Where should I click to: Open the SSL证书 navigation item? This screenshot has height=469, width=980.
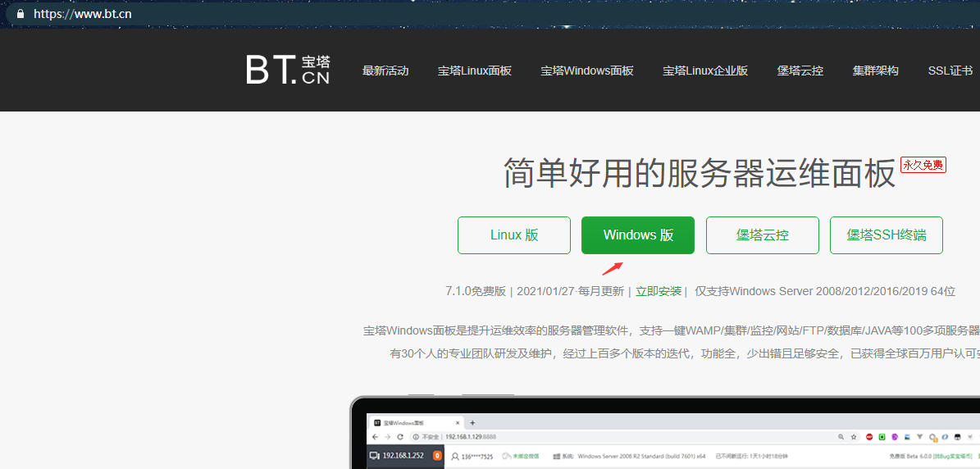tap(950, 71)
